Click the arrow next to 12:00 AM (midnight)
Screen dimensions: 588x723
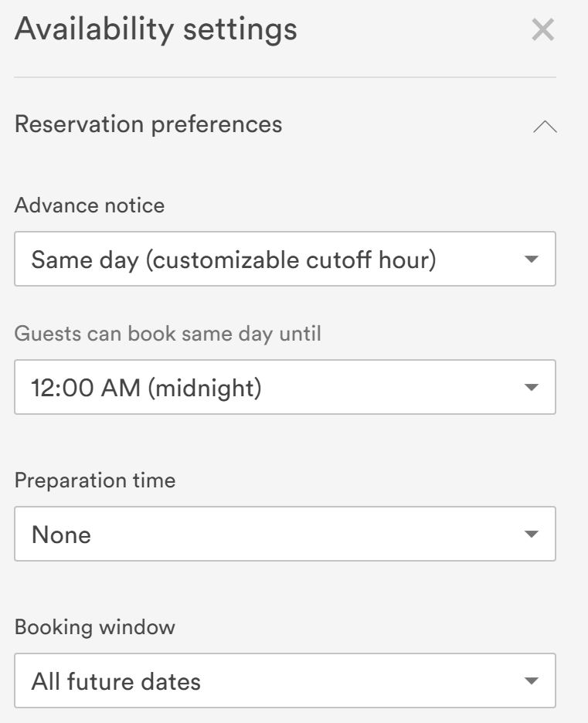pos(531,387)
